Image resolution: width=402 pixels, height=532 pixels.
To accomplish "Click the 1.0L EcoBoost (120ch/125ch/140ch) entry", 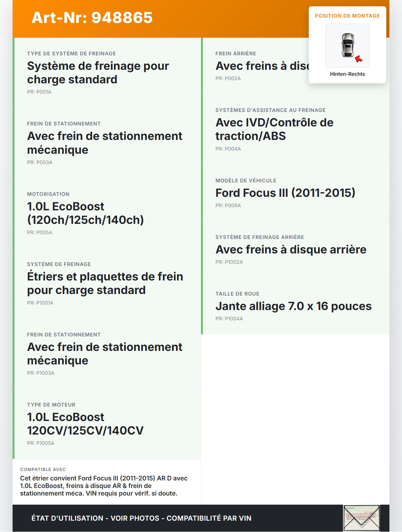I will coord(85,213).
